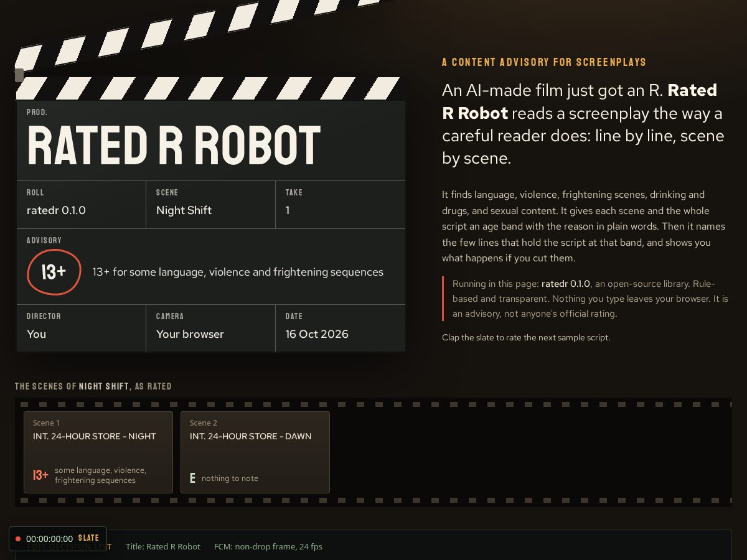Click 'Clap the slate to rate the next sample script'

526,337
